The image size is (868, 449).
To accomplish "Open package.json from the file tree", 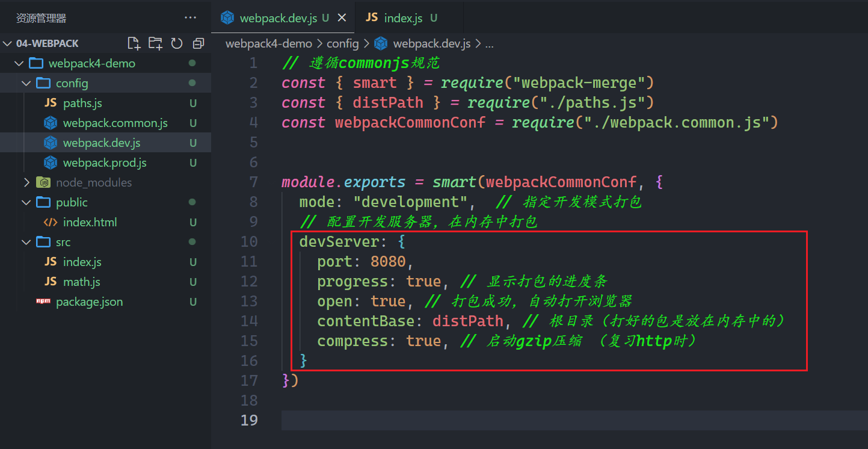I will click(x=89, y=302).
